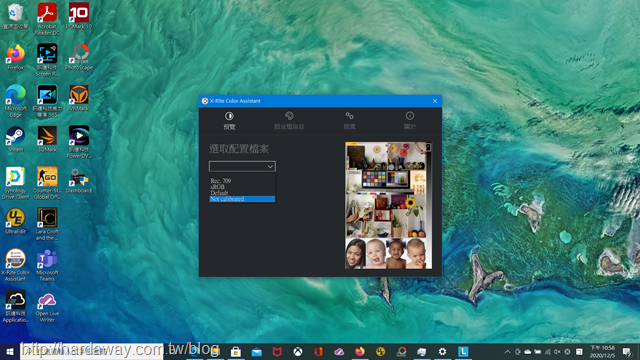Select the Firefox desktop icon
This screenshot has width=640, height=360.
point(16,57)
